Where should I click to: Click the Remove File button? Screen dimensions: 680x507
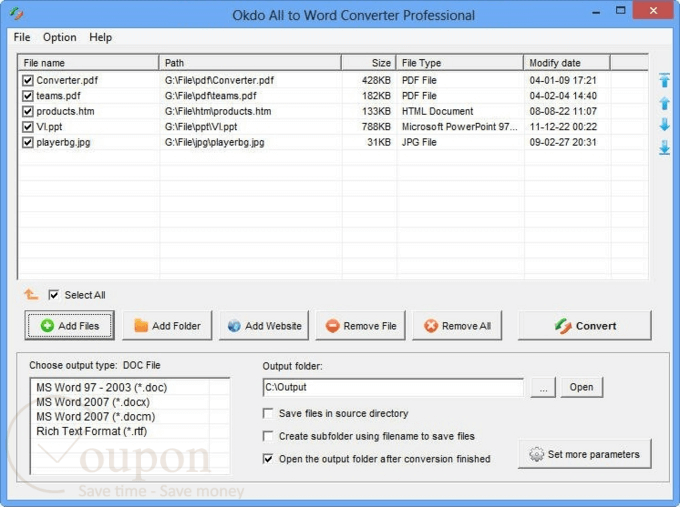tap(361, 325)
